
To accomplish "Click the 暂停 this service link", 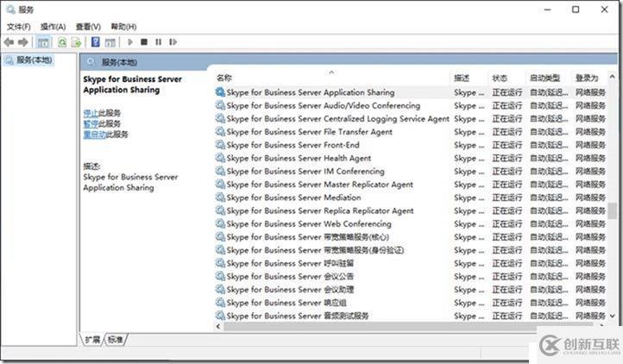I will 91,123.
